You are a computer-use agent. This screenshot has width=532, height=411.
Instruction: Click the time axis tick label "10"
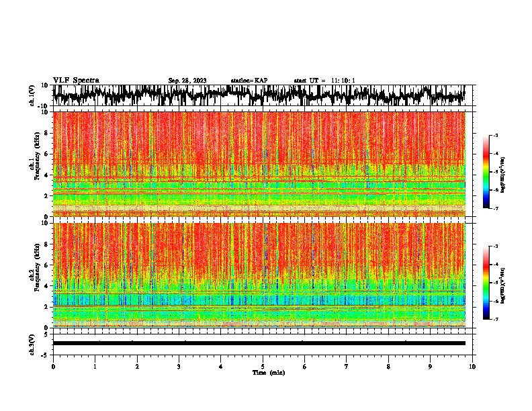click(472, 367)
